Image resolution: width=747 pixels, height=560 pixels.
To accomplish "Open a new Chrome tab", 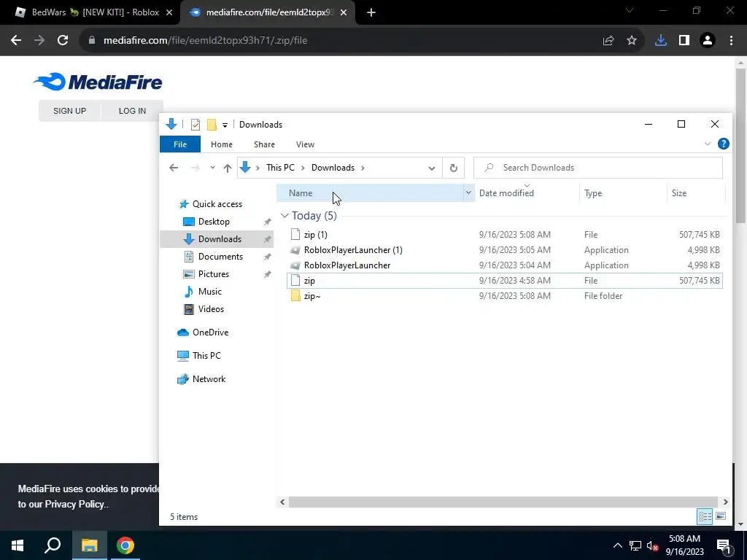I will [x=371, y=13].
